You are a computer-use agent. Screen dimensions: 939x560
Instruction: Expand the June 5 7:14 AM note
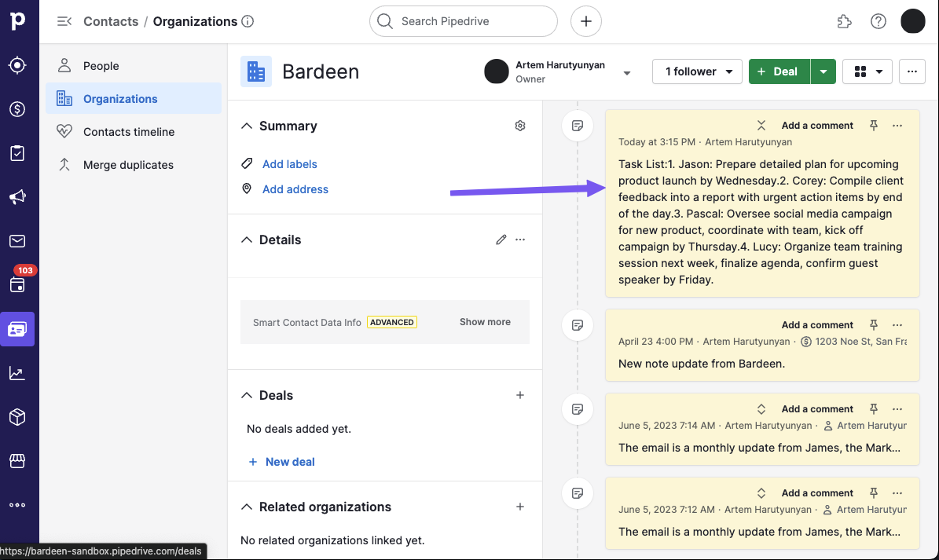click(761, 408)
